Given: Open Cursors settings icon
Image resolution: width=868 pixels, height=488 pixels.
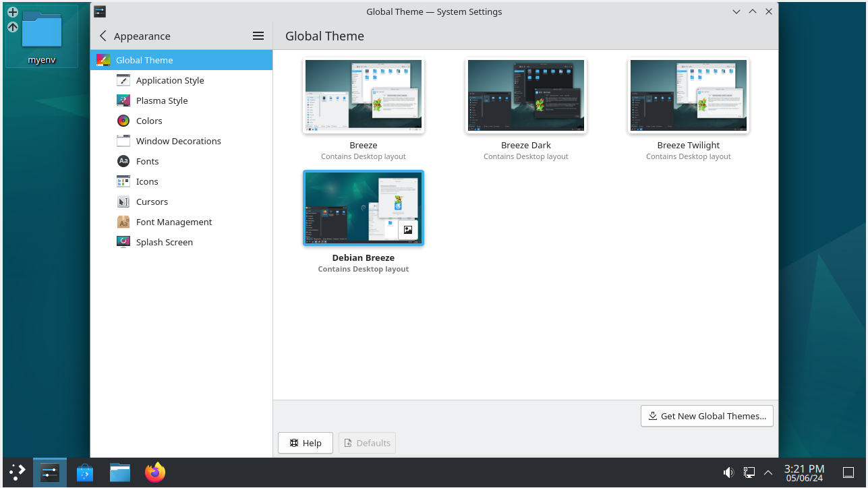Looking at the screenshot, I should point(123,202).
